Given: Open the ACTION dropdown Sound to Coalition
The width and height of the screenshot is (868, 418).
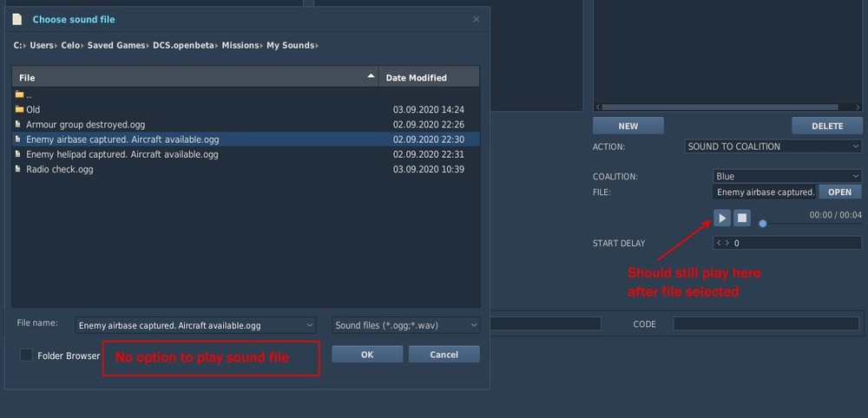Looking at the screenshot, I should click(773, 147).
